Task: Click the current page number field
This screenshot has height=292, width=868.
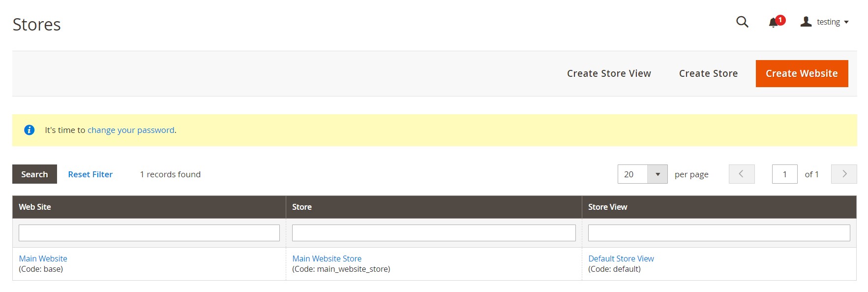Action: pyautogui.click(x=784, y=174)
